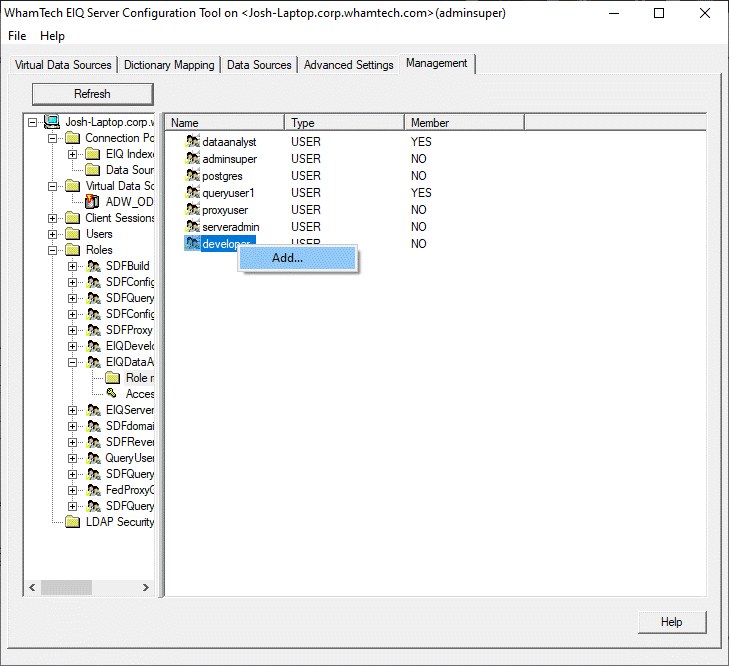Click YES member value for dataanalyst
The image size is (729, 666).
421,141
